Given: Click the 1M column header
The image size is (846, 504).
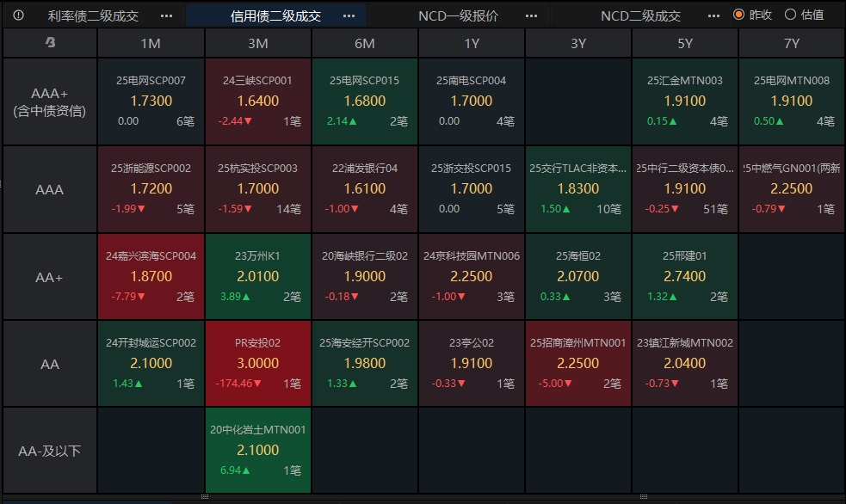Looking at the screenshot, I should pyautogui.click(x=151, y=43).
